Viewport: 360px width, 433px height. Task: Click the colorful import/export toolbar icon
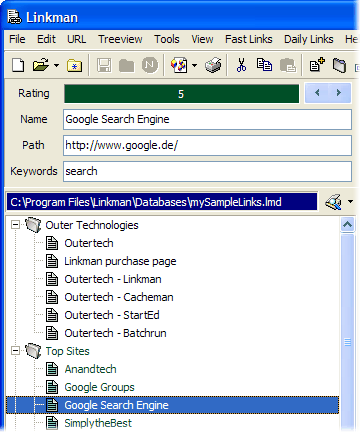[179, 65]
